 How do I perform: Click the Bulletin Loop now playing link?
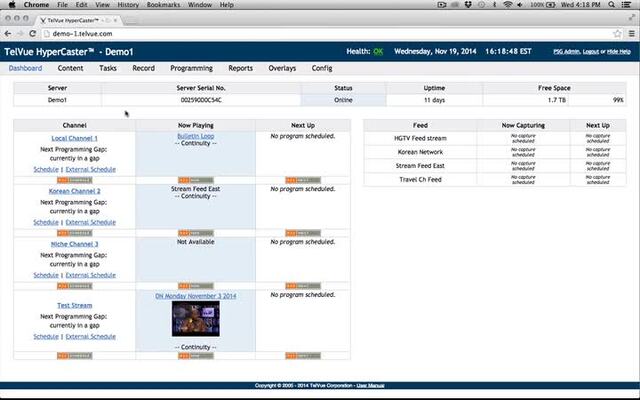coord(195,135)
